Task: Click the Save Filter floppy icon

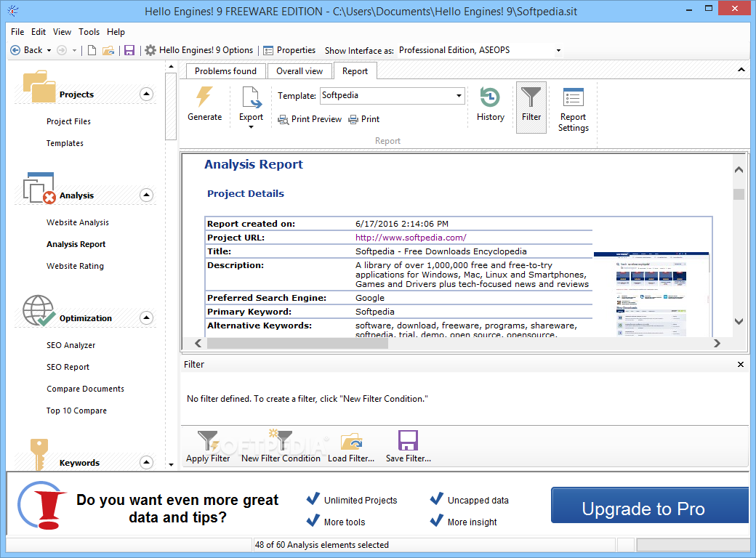Action: [408, 440]
